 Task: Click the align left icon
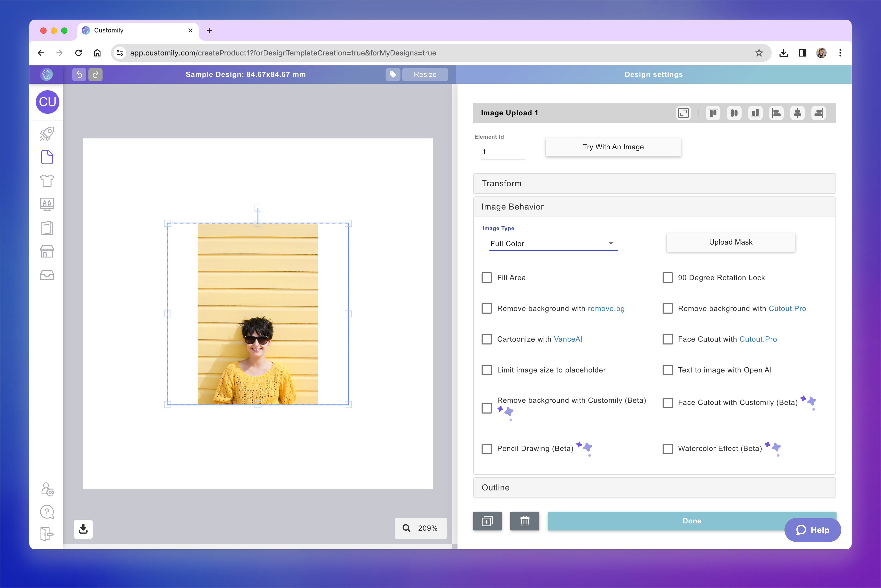point(776,113)
